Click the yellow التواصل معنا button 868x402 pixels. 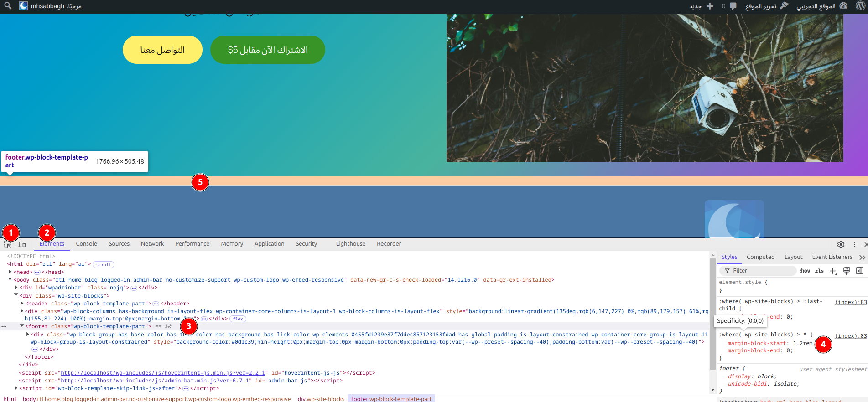pos(162,50)
